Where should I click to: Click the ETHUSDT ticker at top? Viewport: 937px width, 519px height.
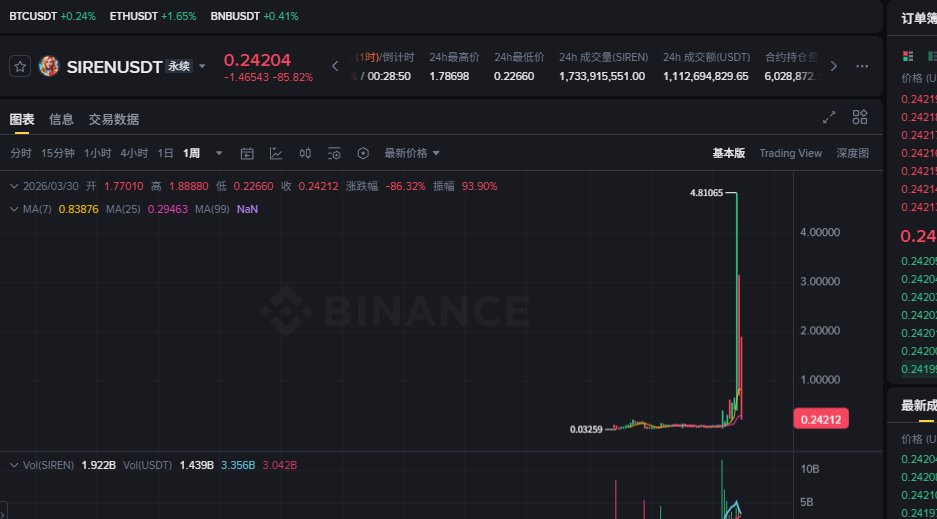(x=153, y=16)
